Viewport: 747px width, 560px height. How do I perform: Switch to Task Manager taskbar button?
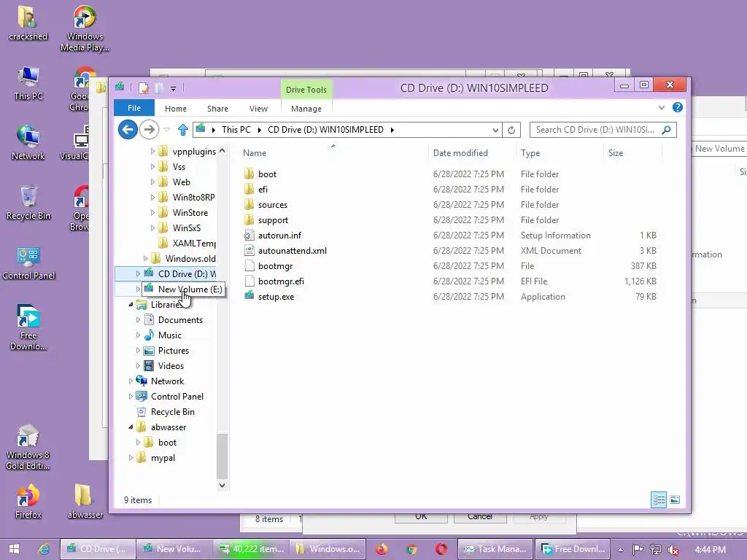tap(495, 549)
